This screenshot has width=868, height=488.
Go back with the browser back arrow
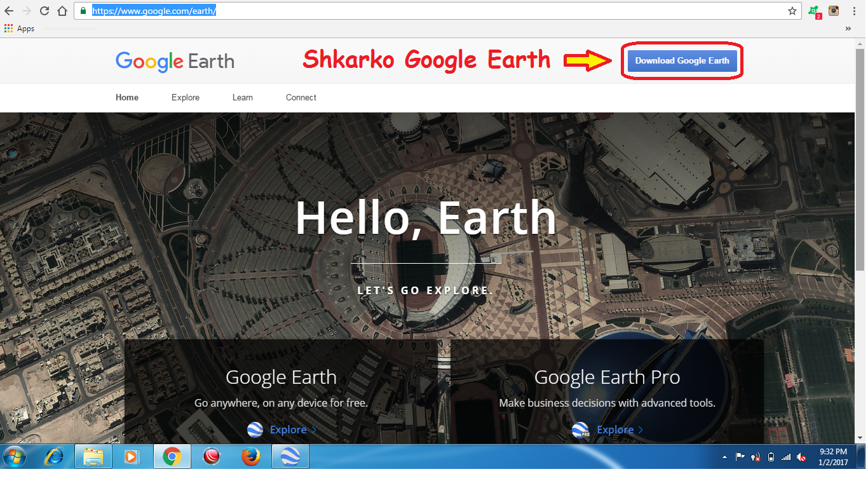pyautogui.click(x=9, y=11)
